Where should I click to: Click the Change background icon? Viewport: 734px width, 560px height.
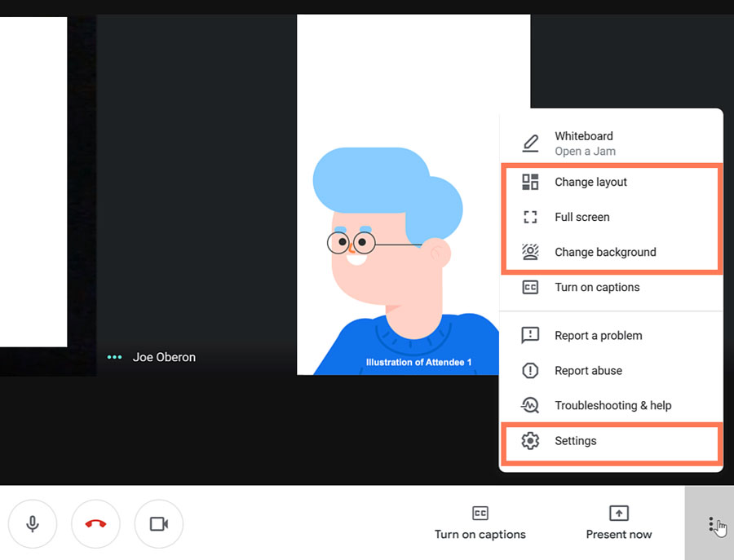(x=531, y=252)
